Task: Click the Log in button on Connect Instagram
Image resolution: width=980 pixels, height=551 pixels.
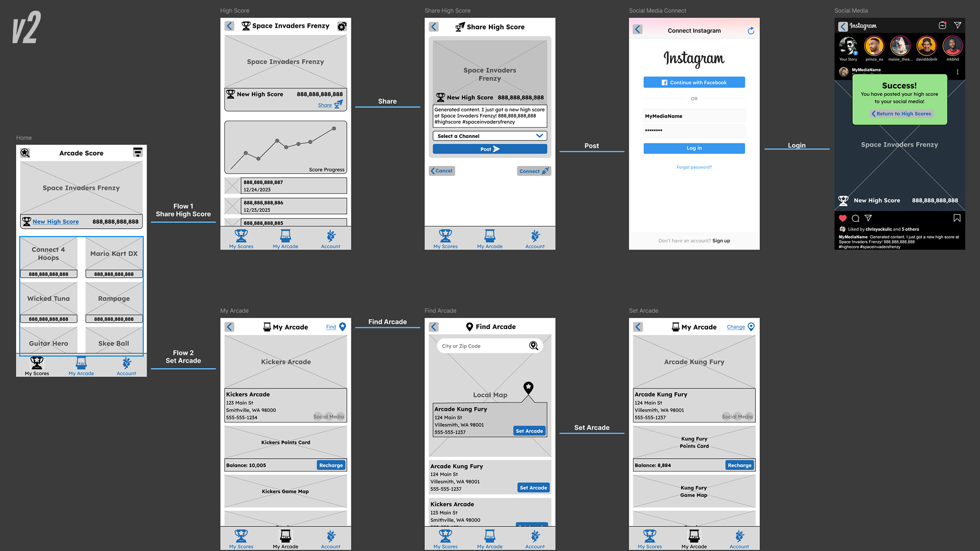Action: point(694,147)
